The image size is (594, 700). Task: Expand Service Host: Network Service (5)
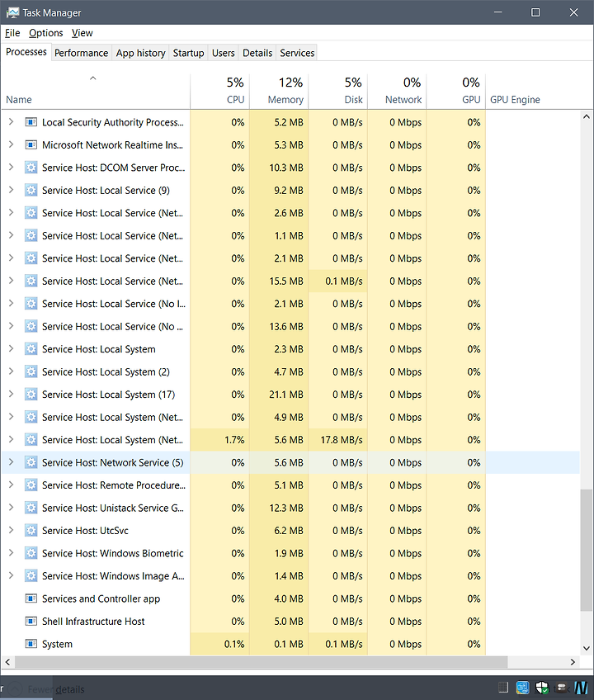click(12, 461)
